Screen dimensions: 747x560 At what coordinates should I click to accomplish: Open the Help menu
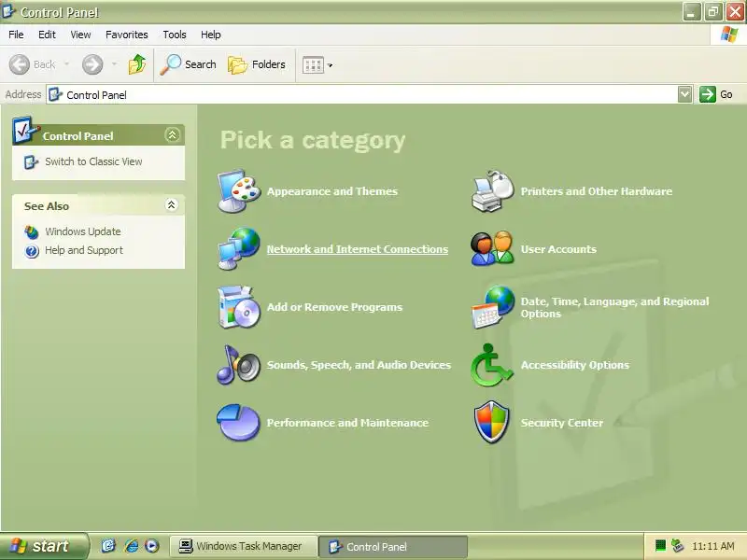tap(211, 35)
